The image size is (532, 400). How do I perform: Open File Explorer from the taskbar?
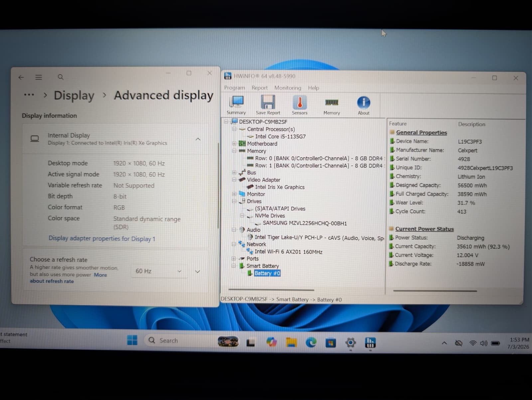pyautogui.click(x=291, y=342)
